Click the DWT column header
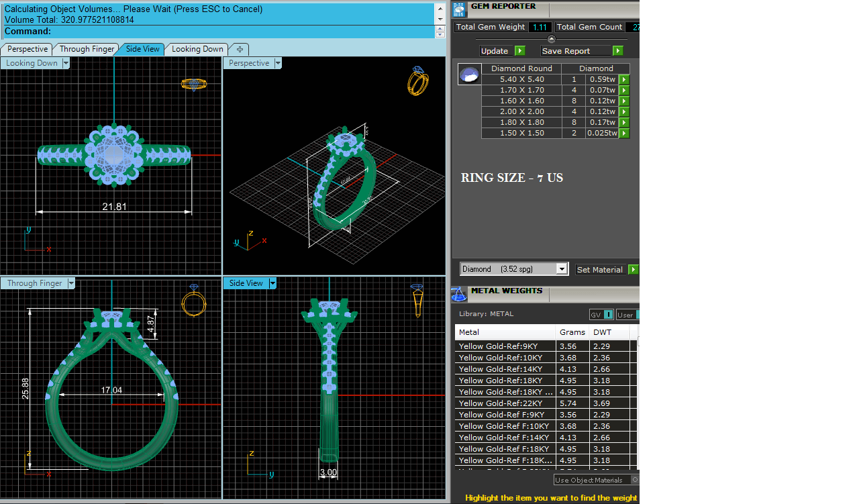Screen dimensions: 855x504 609,332
